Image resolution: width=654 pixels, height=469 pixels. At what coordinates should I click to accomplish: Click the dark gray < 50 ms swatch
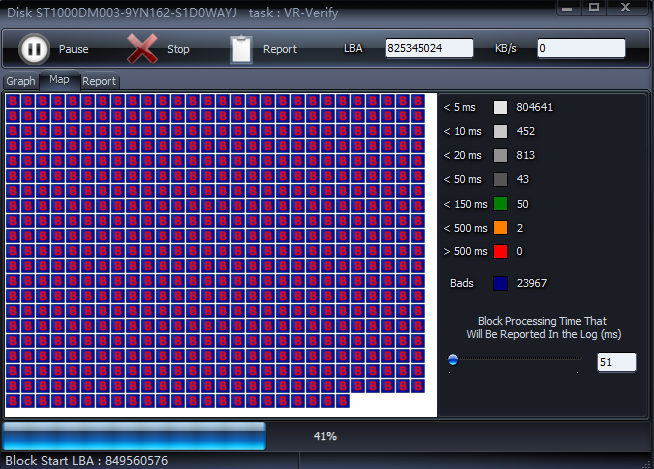pos(500,179)
